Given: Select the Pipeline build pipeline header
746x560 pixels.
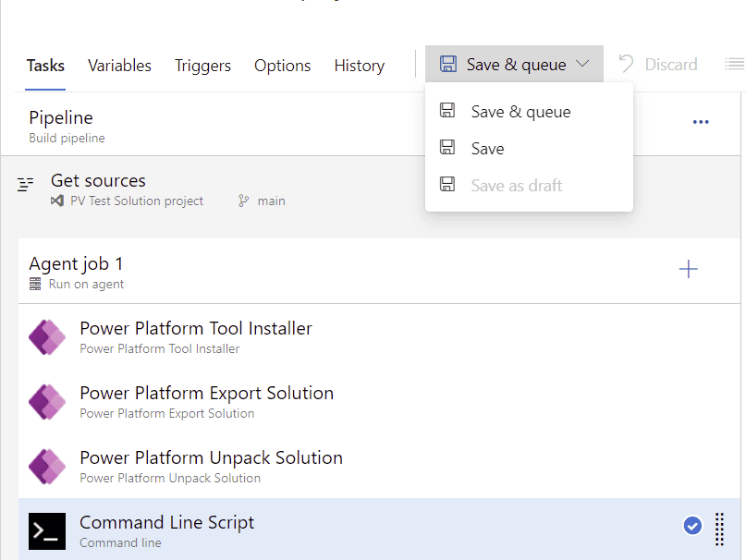Looking at the screenshot, I should [371, 125].
